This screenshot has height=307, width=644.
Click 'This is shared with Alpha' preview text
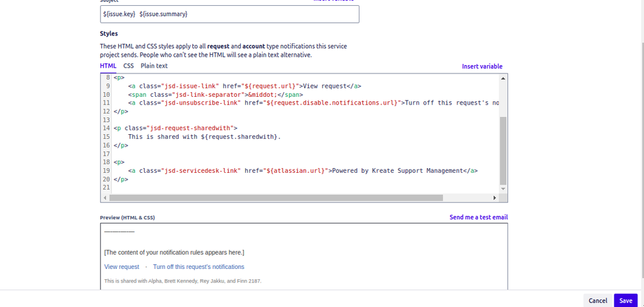[x=183, y=281]
